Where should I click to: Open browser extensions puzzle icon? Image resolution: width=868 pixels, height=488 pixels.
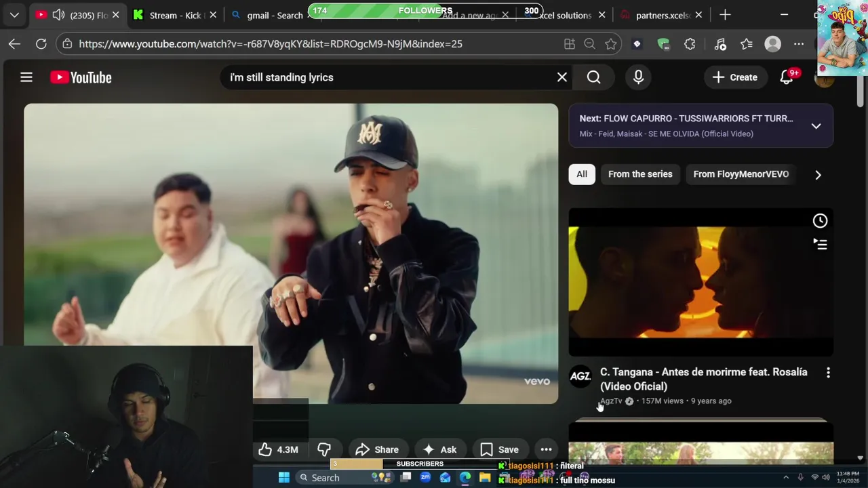click(690, 44)
